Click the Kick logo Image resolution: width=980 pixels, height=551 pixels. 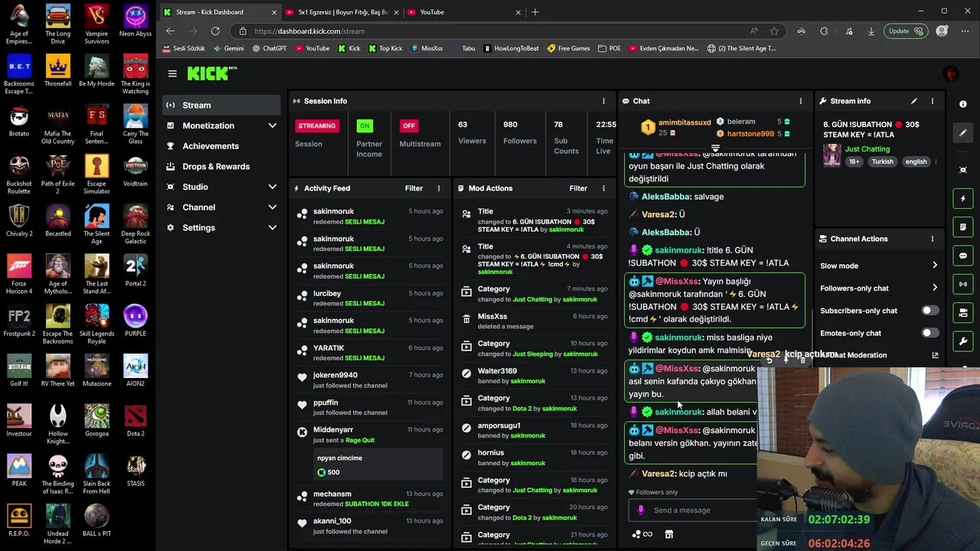pos(212,73)
